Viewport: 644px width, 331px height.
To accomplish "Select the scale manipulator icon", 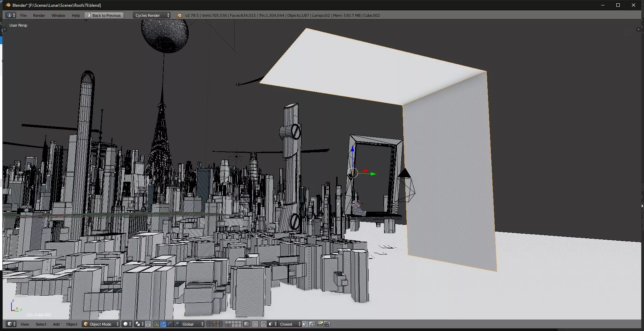I will pyautogui.click(x=177, y=324).
